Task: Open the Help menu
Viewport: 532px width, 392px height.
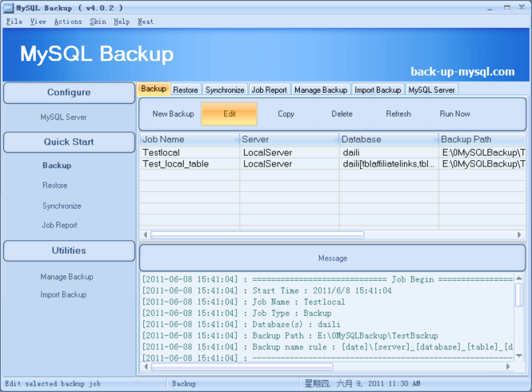Action: tap(122, 22)
